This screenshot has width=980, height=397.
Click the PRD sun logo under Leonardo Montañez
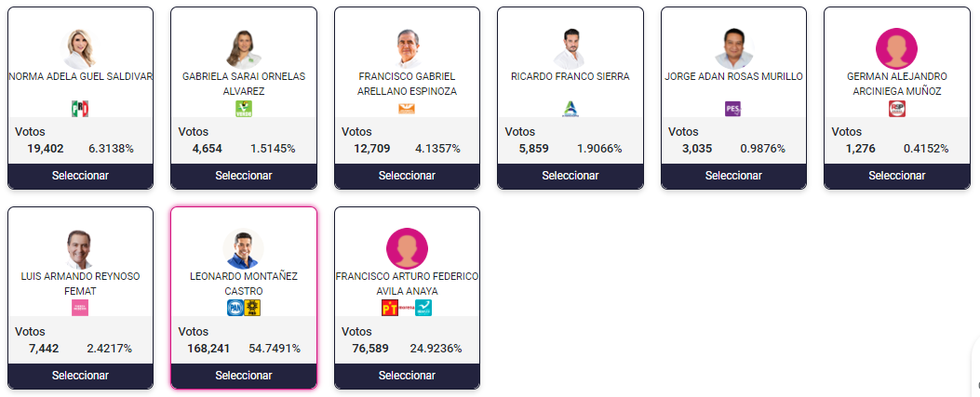click(x=252, y=308)
